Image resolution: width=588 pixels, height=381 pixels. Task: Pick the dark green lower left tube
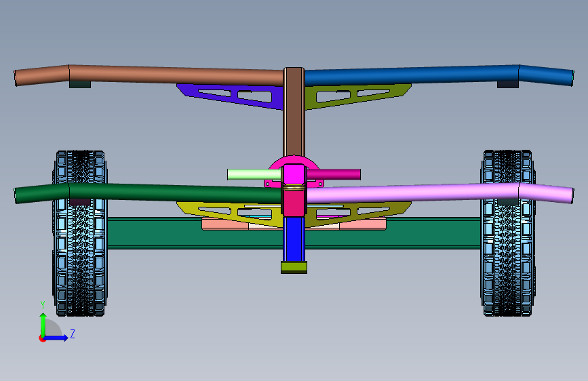(x=148, y=193)
